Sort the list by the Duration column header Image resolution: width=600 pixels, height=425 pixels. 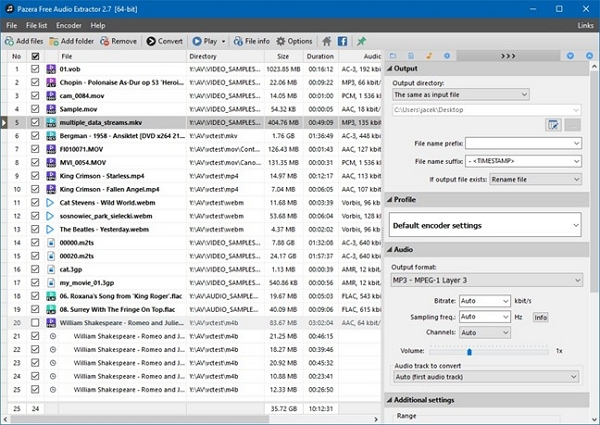(320, 56)
